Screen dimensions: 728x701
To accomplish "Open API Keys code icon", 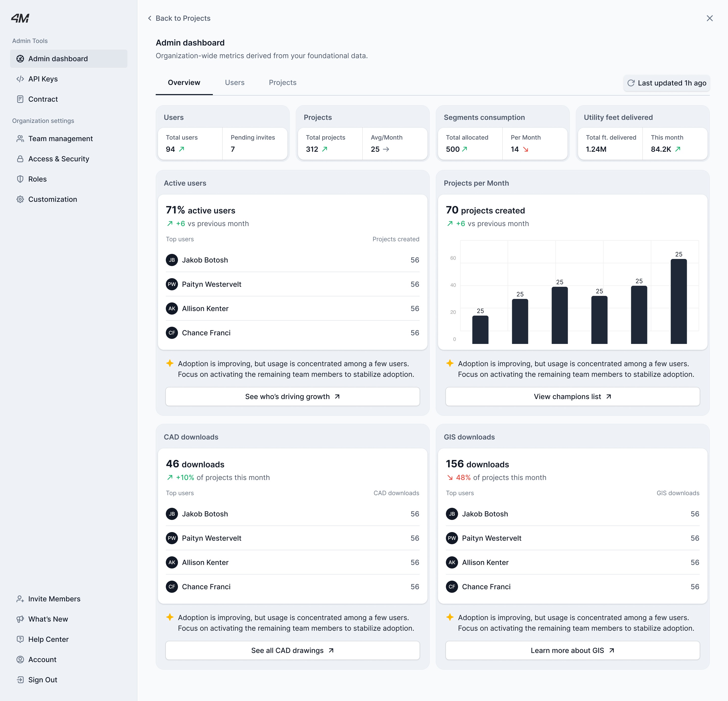I will (20, 79).
